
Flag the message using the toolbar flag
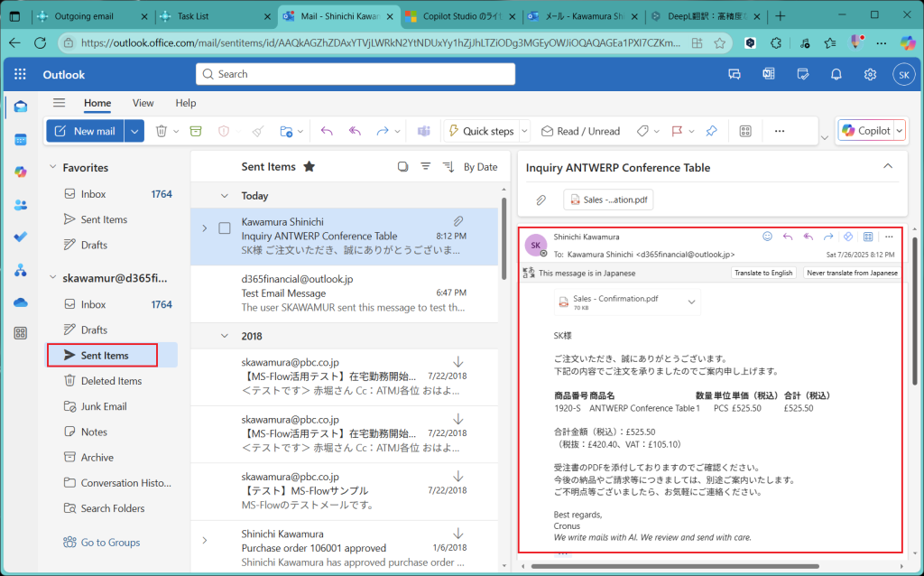(677, 131)
